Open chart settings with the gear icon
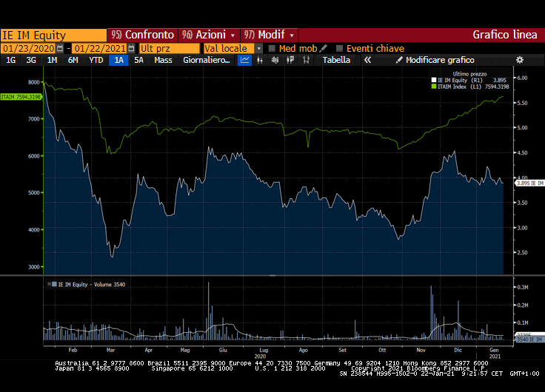The image size is (545, 392). (x=520, y=60)
